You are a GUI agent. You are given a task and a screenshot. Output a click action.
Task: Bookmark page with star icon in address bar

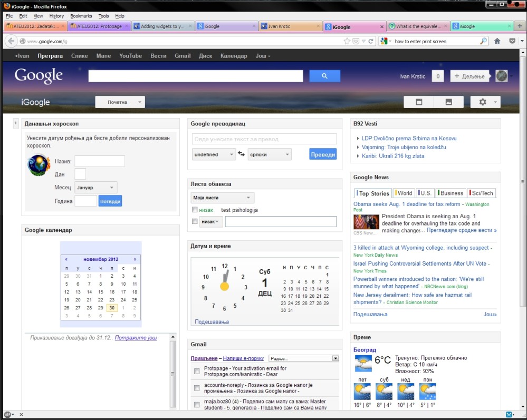347,41
